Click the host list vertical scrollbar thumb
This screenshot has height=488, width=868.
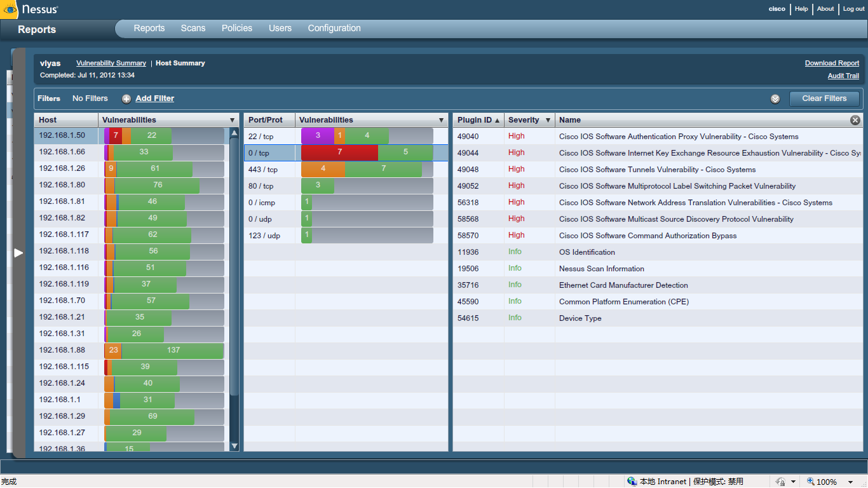(x=234, y=267)
